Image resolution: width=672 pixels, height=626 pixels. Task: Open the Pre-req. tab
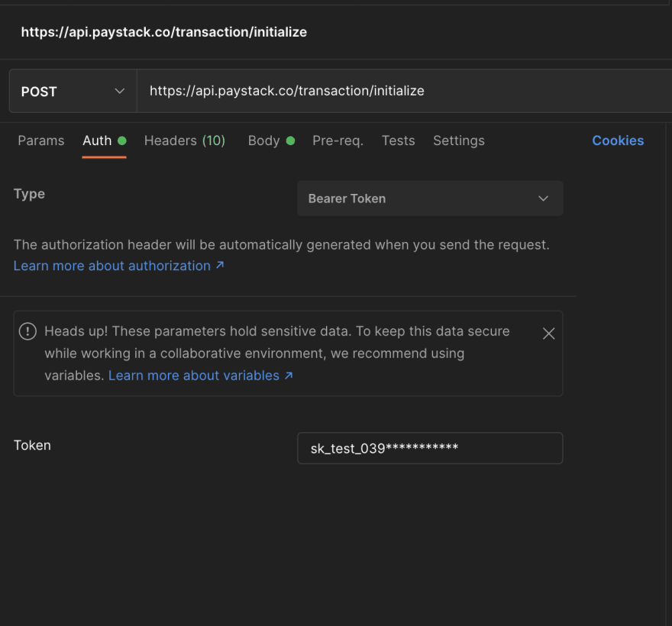pyautogui.click(x=338, y=140)
